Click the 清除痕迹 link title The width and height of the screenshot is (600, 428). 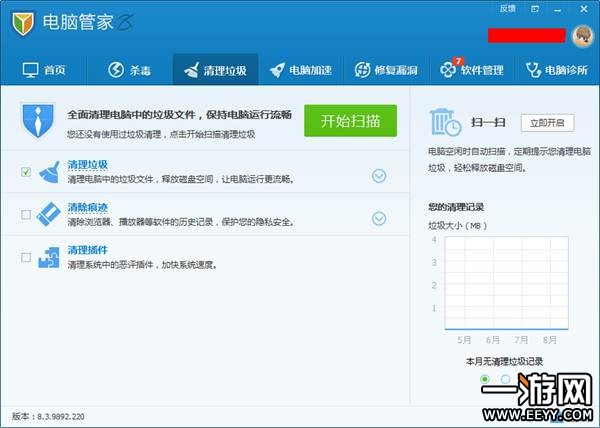(88, 208)
